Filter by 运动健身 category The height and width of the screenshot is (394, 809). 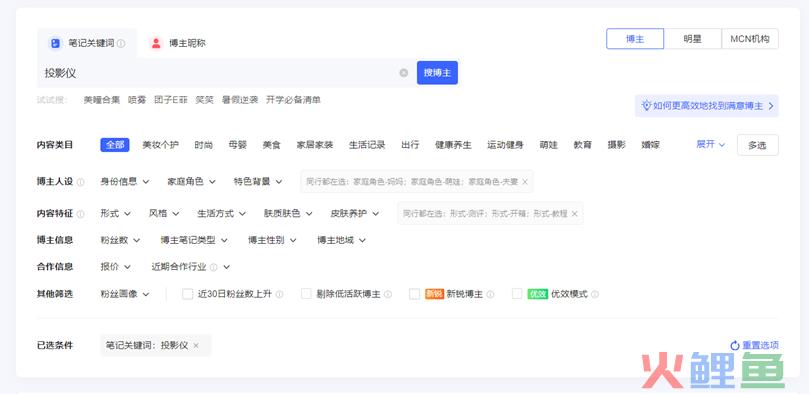(x=505, y=145)
